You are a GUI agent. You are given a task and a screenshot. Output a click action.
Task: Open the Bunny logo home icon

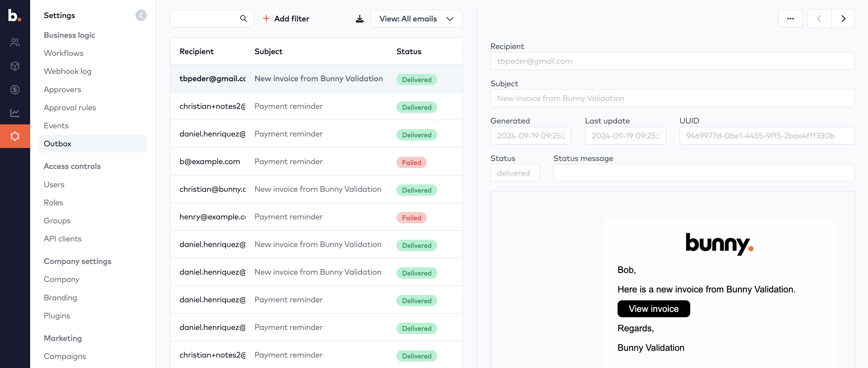coord(14,16)
